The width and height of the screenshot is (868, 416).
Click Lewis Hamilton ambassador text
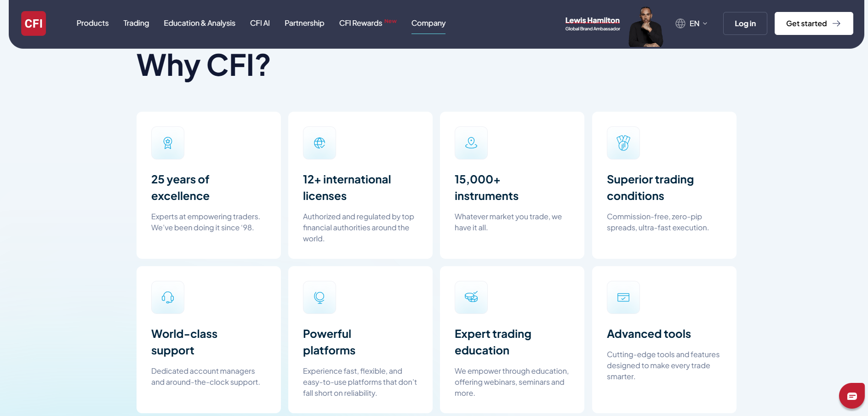(x=593, y=24)
